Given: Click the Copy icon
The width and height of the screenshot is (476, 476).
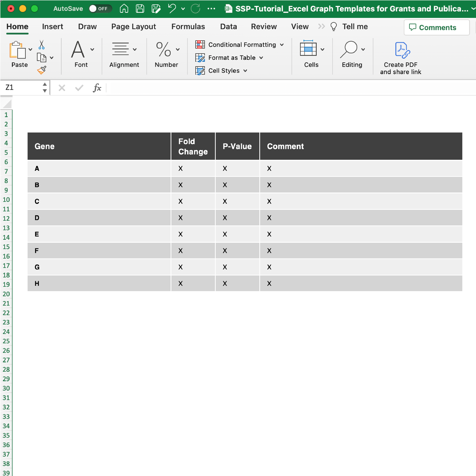Looking at the screenshot, I should [41, 58].
